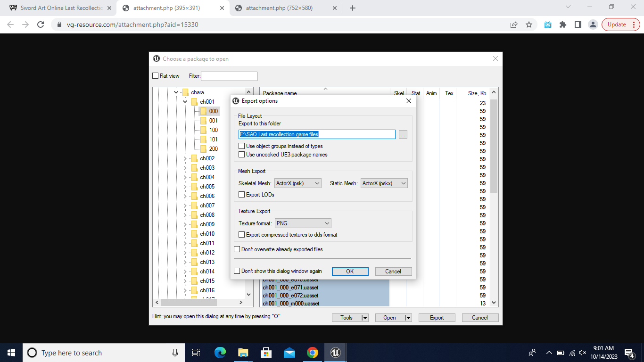Click the Chrome Update button
Viewport: 644px width, 362px height.
pyautogui.click(x=621, y=25)
